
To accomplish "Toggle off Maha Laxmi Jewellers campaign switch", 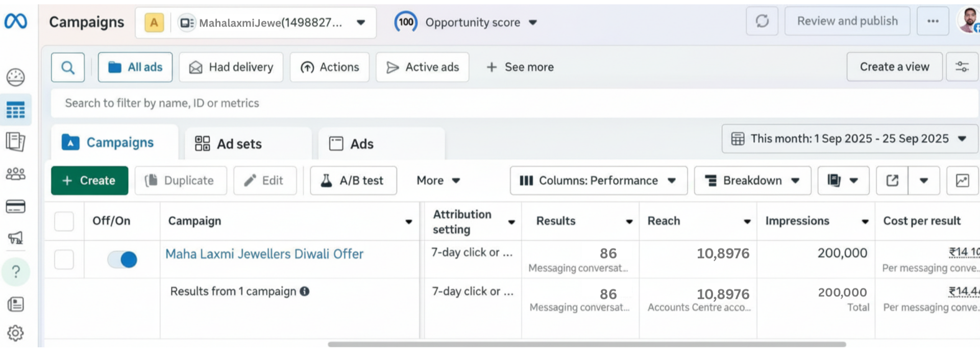I will 122,260.
